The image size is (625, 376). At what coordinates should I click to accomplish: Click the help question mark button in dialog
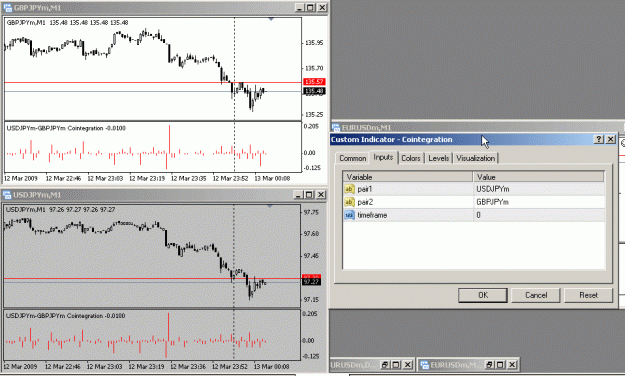coord(599,139)
